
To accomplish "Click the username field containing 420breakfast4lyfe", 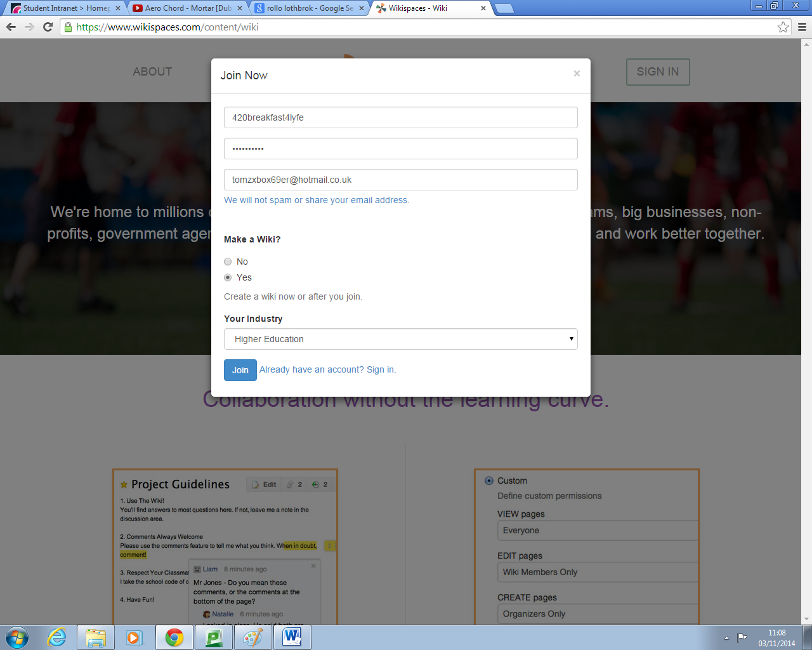I will (x=401, y=117).
